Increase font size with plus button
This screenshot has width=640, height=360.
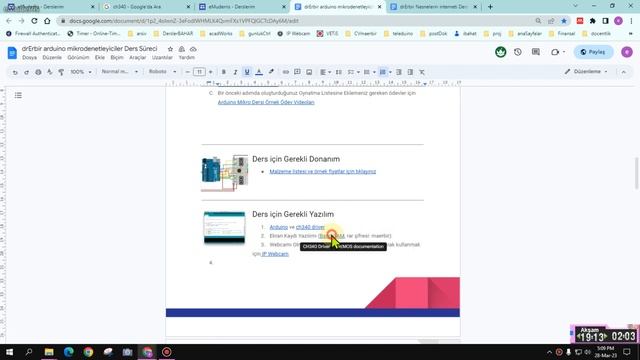pyautogui.click(x=211, y=72)
